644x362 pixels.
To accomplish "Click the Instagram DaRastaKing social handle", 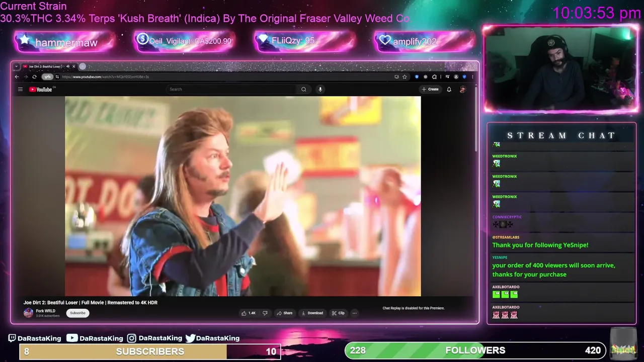I will [x=154, y=338].
